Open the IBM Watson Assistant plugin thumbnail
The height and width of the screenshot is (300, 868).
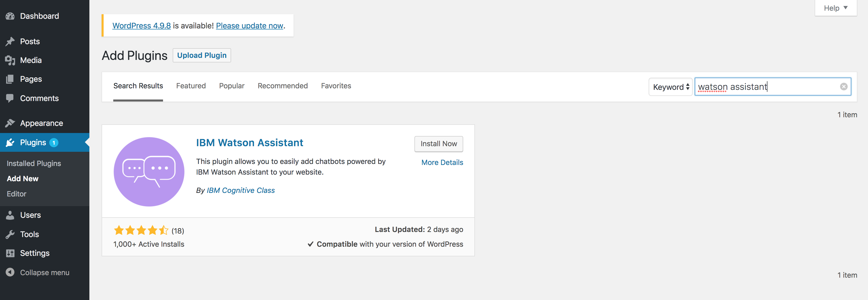point(149,171)
